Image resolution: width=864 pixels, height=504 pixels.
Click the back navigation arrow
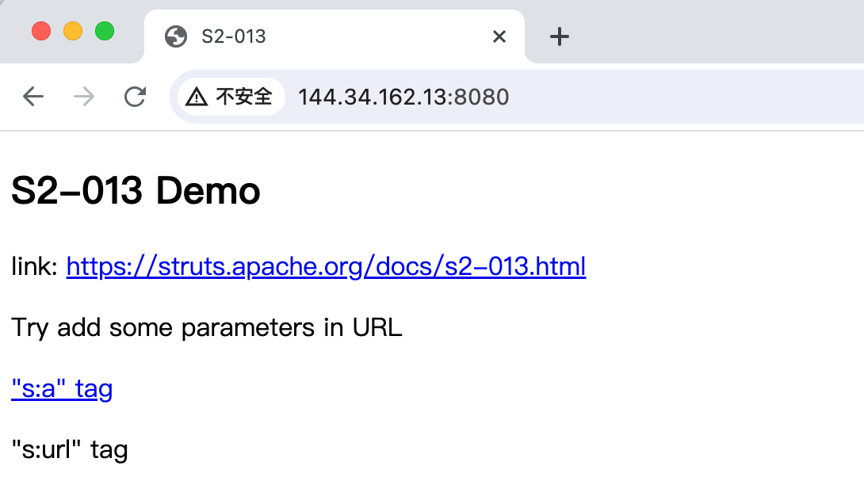click(x=32, y=97)
